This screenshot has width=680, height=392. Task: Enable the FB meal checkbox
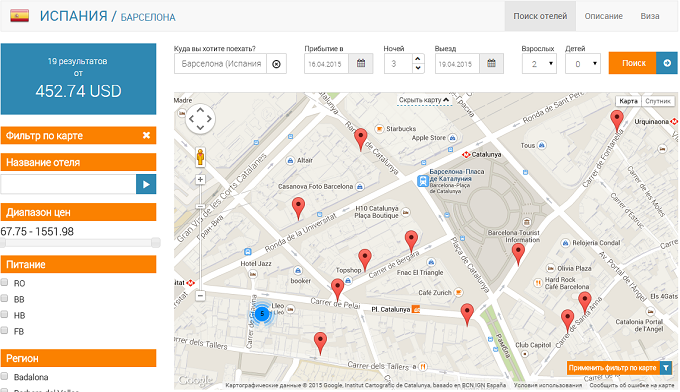coord(4,330)
